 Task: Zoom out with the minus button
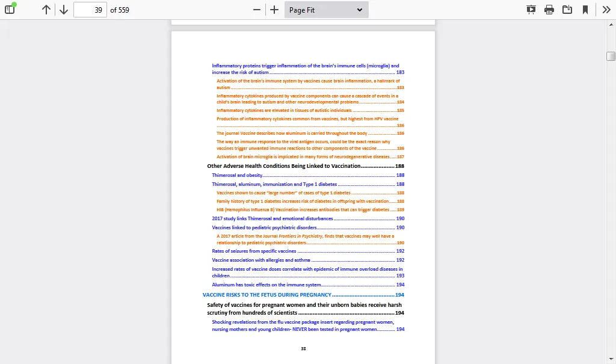pos(256,10)
